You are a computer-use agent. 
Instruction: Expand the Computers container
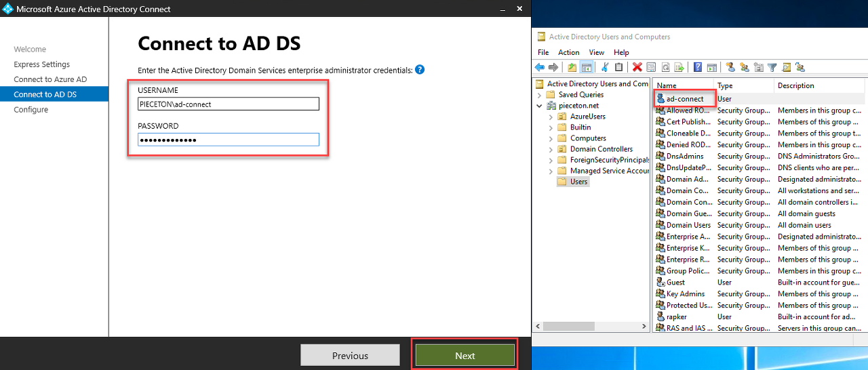tap(551, 138)
